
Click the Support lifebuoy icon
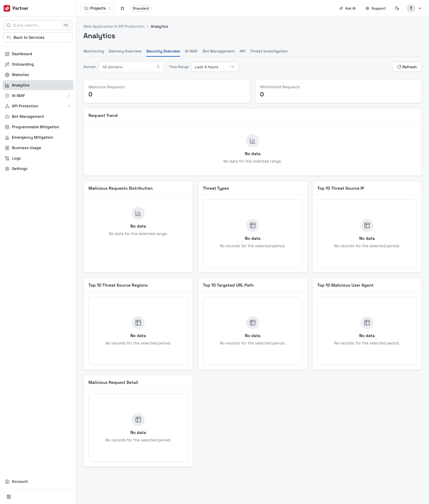tap(367, 8)
